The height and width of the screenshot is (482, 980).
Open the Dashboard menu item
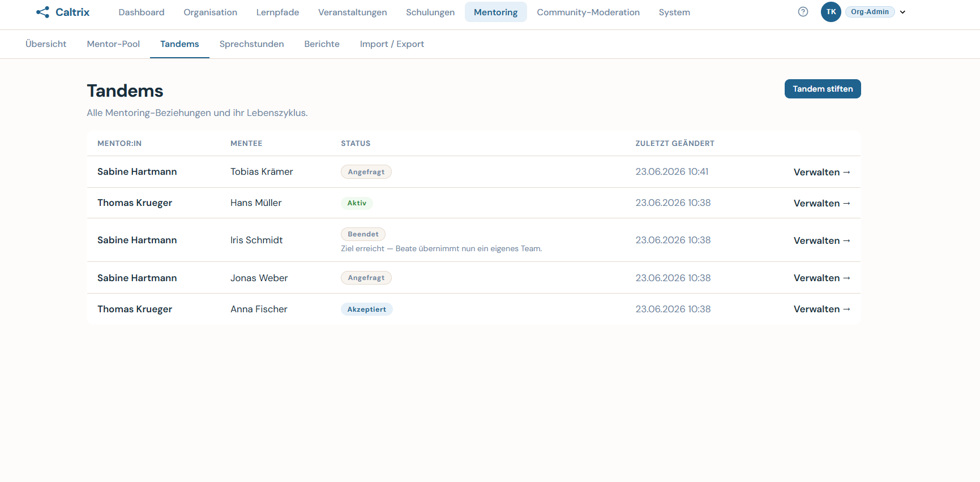(142, 12)
